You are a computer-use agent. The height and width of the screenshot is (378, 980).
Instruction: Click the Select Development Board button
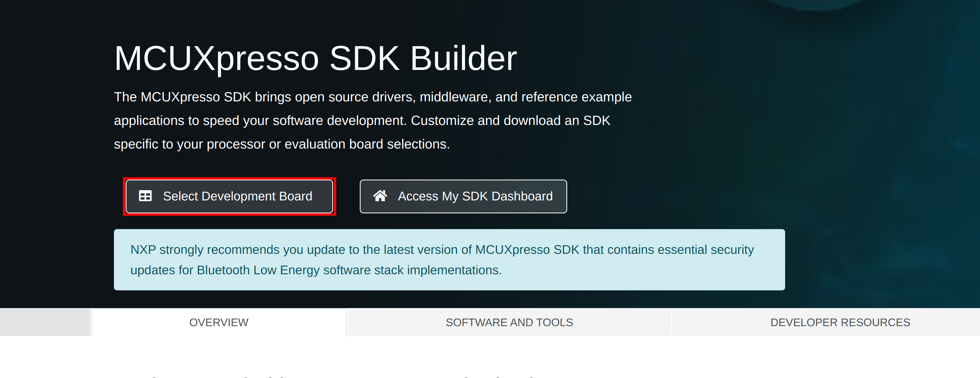click(x=229, y=196)
